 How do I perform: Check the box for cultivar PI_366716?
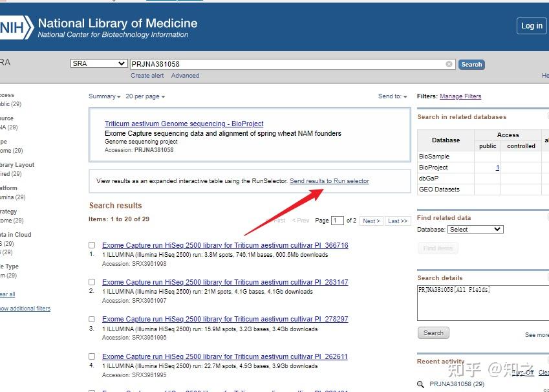[x=92, y=245]
